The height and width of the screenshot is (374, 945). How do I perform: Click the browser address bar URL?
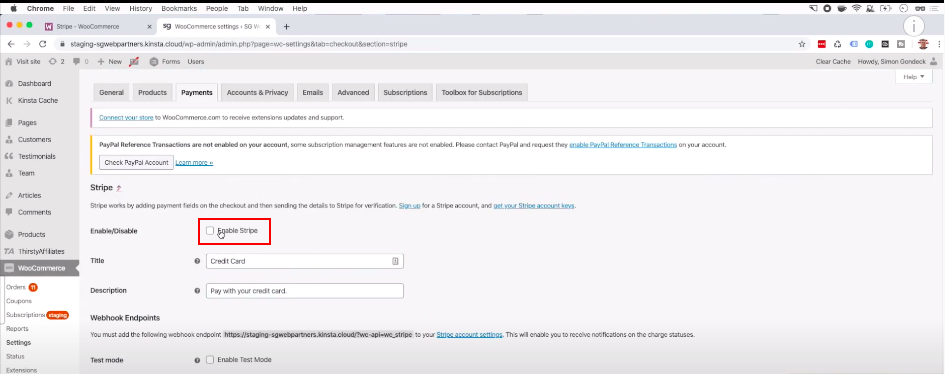pyautogui.click(x=239, y=44)
